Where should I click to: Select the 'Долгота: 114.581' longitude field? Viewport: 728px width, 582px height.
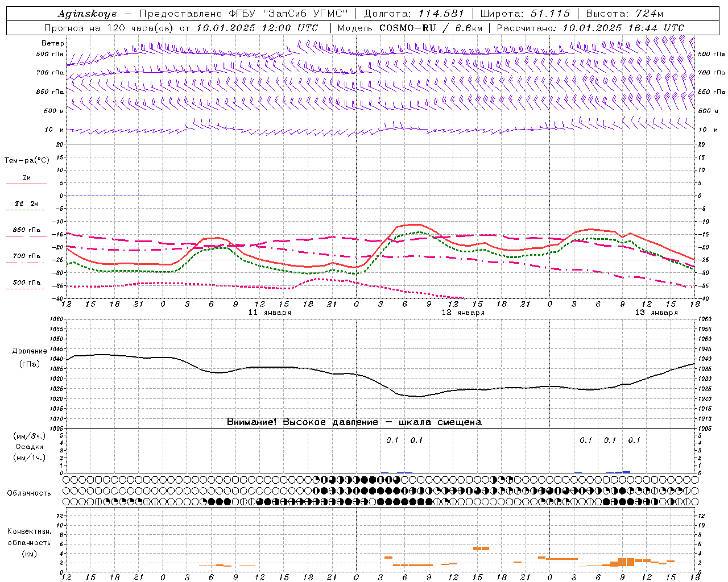click(414, 14)
